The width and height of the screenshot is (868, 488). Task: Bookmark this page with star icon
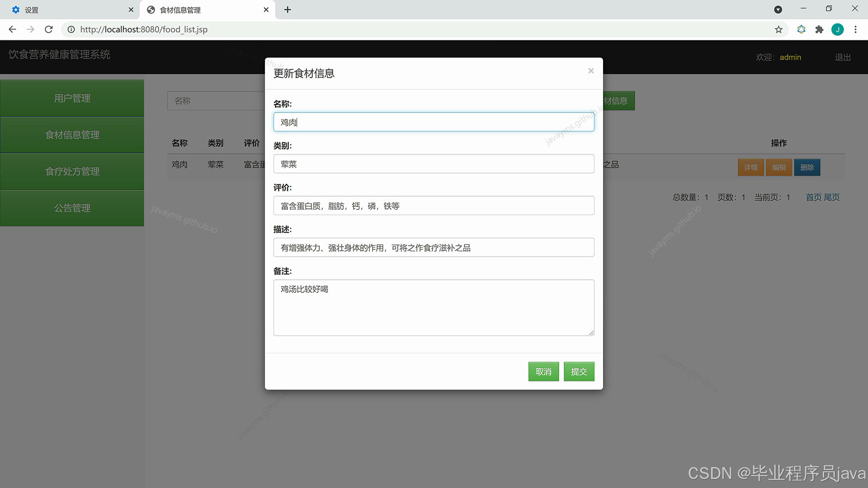coord(778,29)
